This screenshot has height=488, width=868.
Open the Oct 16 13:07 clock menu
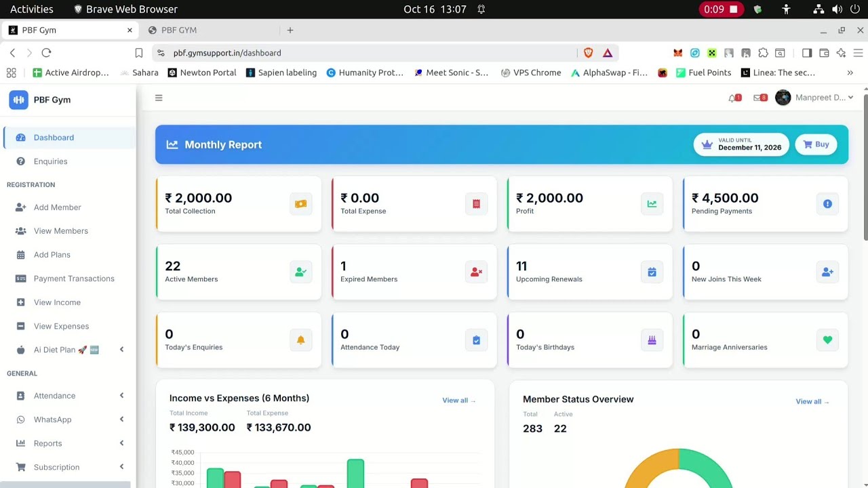[435, 9]
